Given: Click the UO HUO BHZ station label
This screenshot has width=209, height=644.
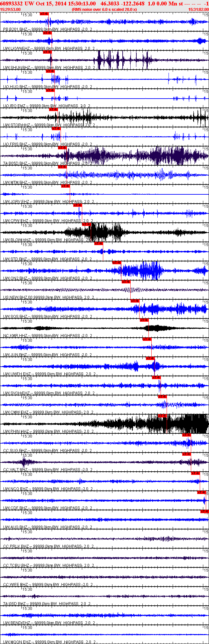Looking at the screenshot, I should [15, 87].
